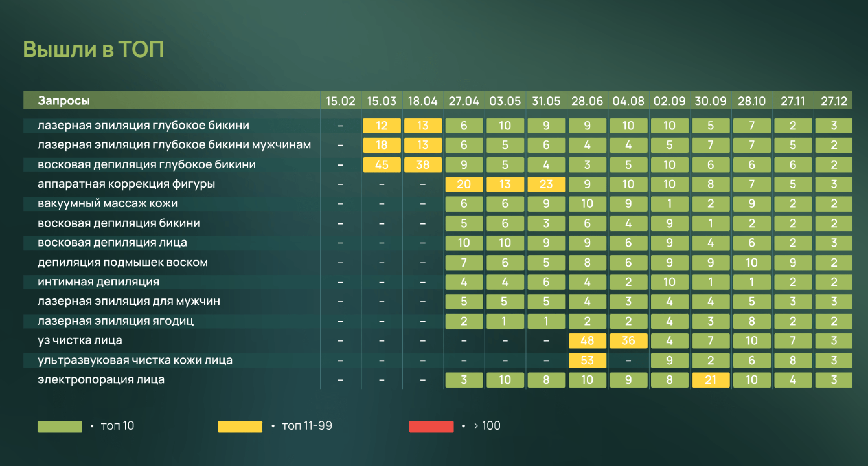Click the yellow 53 cell in ультразвуковая чистка row
Viewport: 868px width, 466px height.
[587, 360]
